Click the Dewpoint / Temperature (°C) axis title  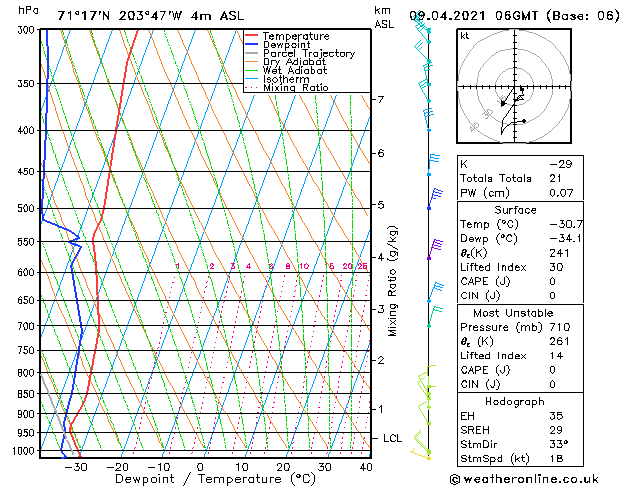pos(215,479)
